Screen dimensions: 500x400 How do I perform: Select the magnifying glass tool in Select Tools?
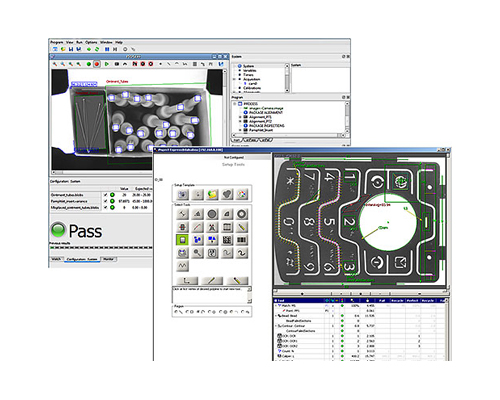197,253
